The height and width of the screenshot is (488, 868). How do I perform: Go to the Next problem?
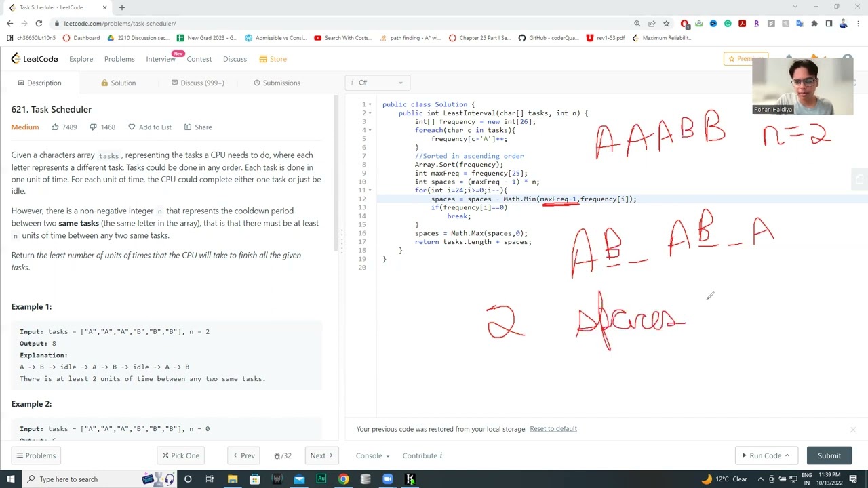(322, 455)
